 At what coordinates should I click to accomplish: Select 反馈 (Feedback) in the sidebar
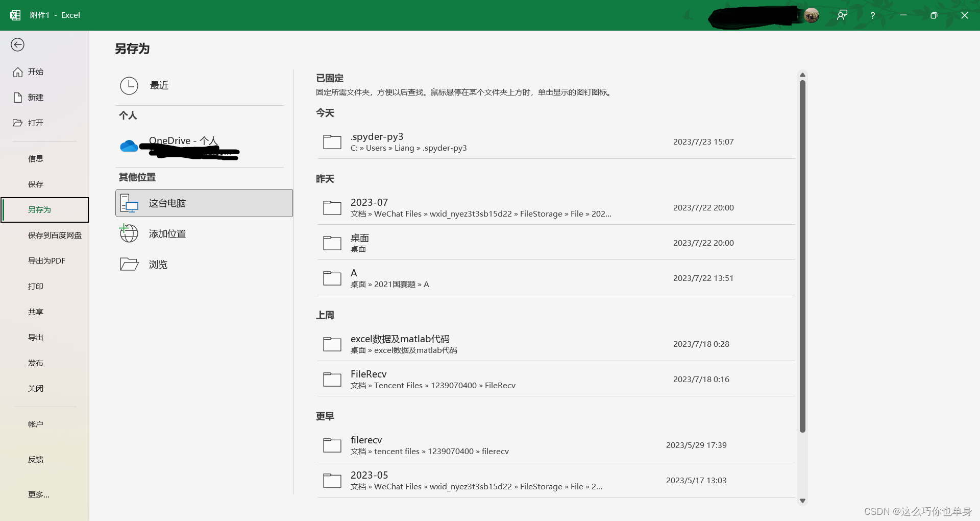[x=36, y=459]
